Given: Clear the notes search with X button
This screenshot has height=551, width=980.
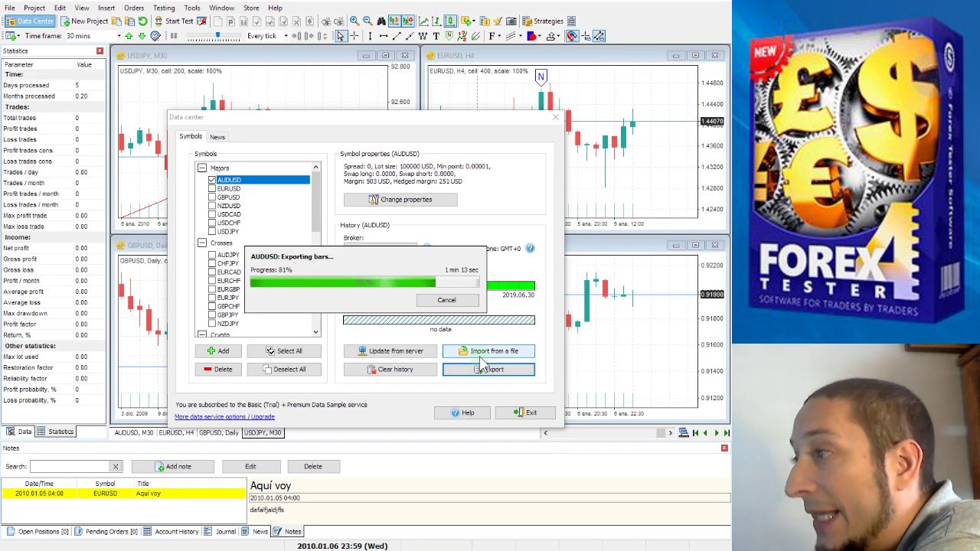Looking at the screenshot, I should pyautogui.click(x=116, y=466).
